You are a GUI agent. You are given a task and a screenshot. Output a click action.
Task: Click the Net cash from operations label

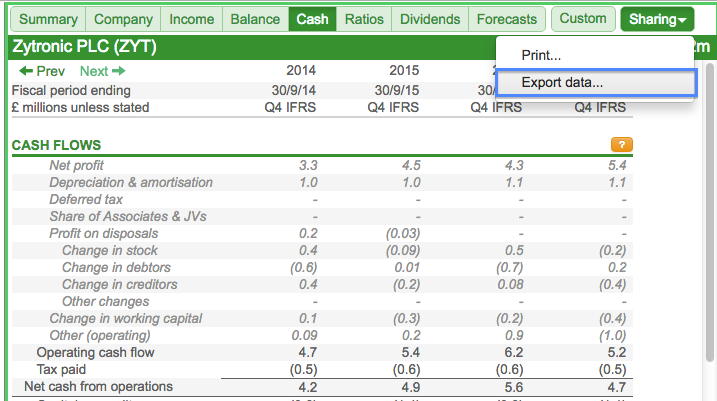pyautogui.click(x=98, y=387)
